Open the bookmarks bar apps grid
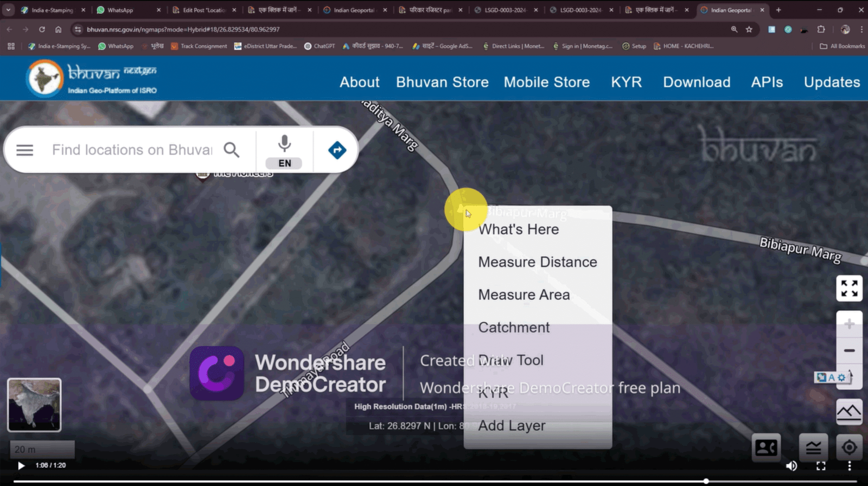The height and width of the screenshot is (486, 868). [11, 46]
